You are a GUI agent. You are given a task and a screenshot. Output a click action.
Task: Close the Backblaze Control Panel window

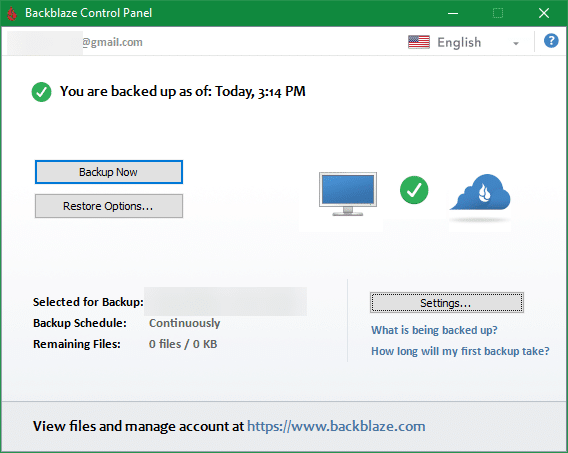coord(543,13)
